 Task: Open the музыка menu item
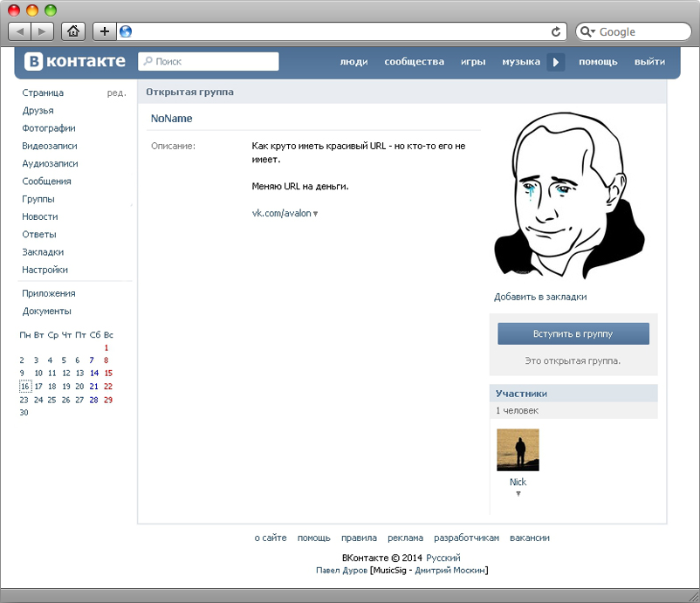pyautogui.click(x=521, y=62)
